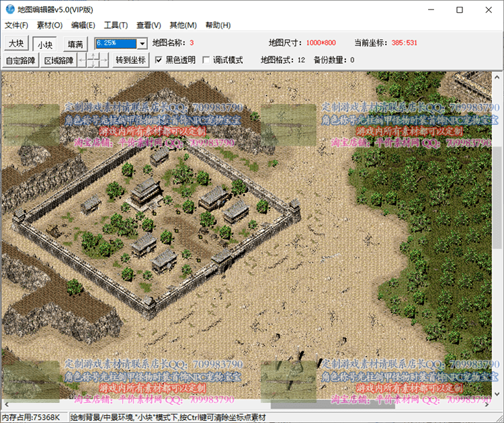Click the vertical scrollbar up arrow

(497, 77)
